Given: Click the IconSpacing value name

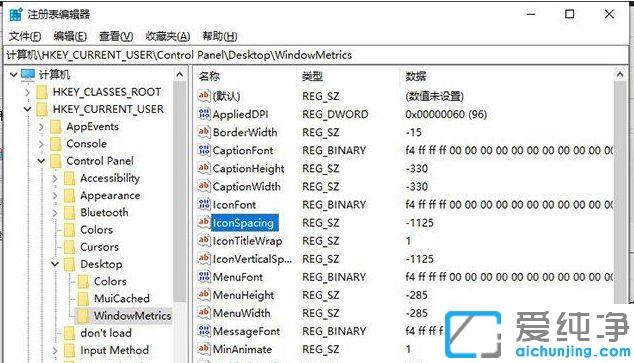Looking at the screenshot, I should 244,223.
